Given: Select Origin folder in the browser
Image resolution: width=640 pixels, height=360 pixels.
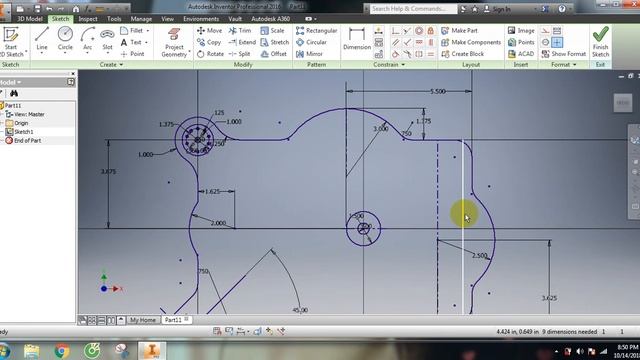Looking at the screenshot, I should coord(21,123).
